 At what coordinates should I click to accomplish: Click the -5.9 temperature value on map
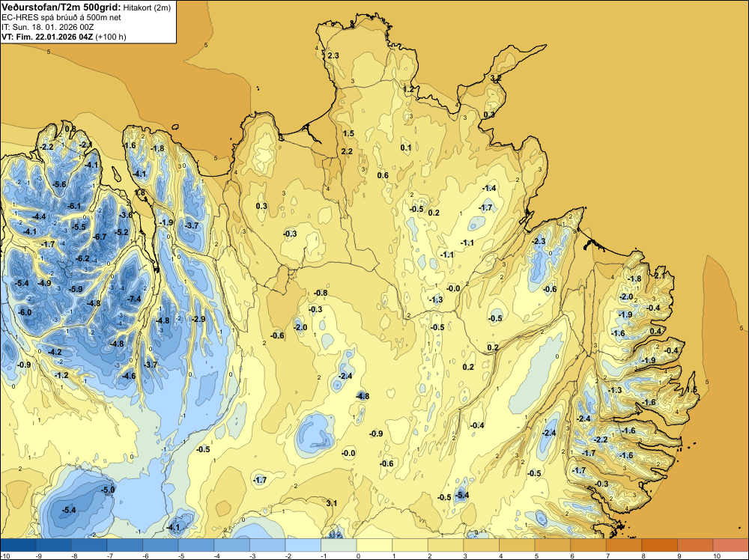[76, 289]
